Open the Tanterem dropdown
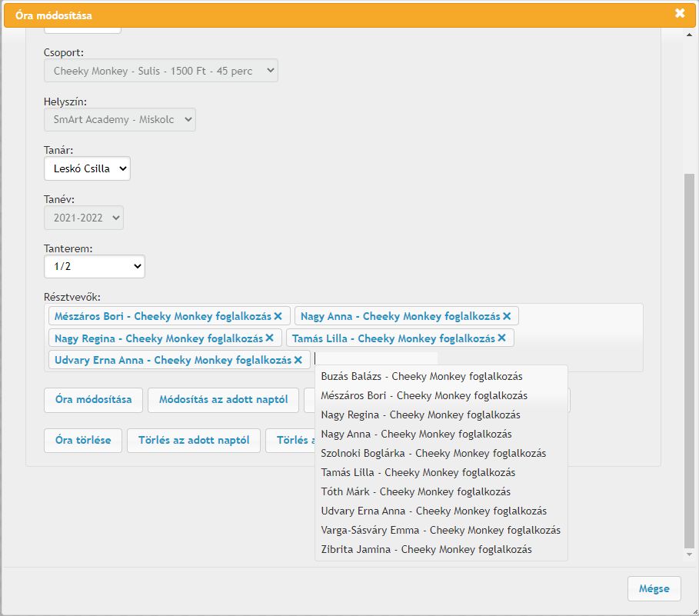This screenshot has width=699, height=616. pos(95,266)
